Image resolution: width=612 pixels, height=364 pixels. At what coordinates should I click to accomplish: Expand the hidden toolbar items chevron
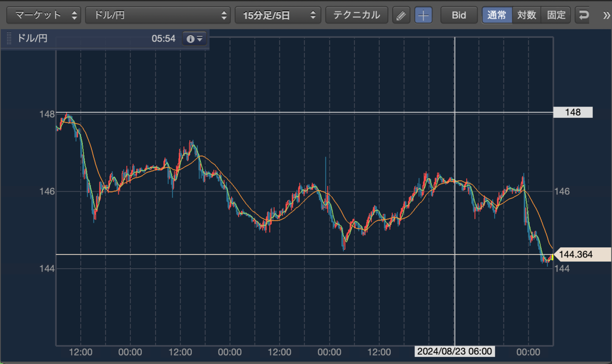point(605,15)
